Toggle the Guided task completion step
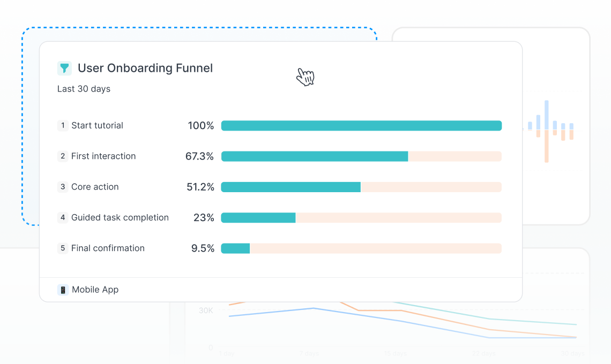611x364 pixels. [120, 217]
